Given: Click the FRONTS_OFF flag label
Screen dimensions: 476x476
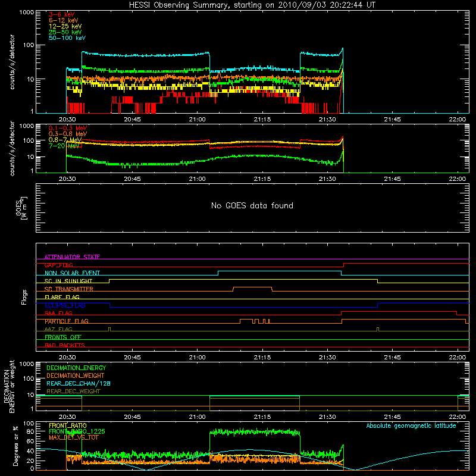Looking at the screenshot, I should tap(63, 337).
